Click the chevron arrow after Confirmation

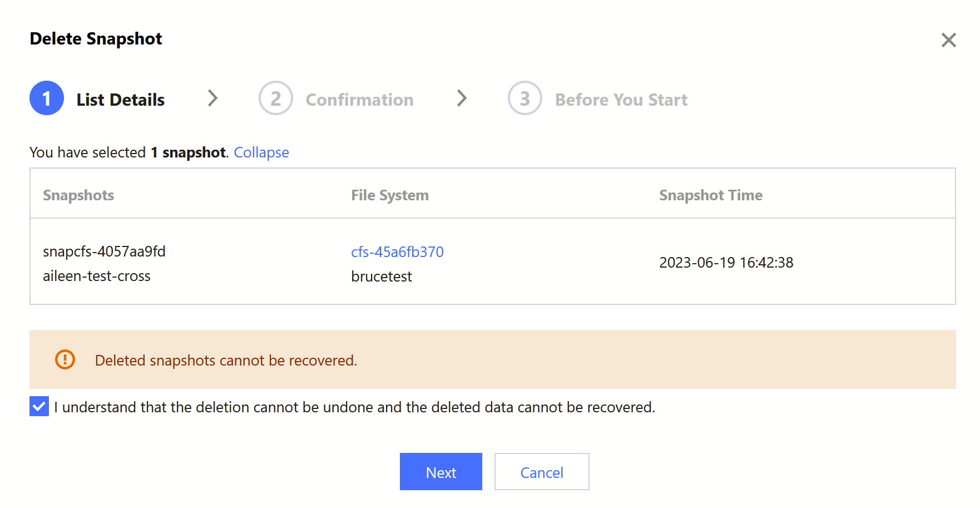click(x=462, y=98)
